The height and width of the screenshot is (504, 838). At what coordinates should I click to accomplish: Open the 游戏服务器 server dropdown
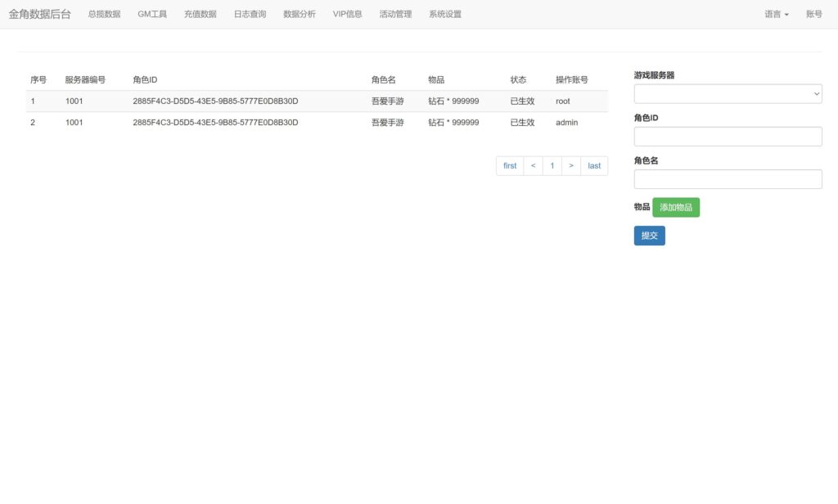pyautogui.click(x=728, y=93)
